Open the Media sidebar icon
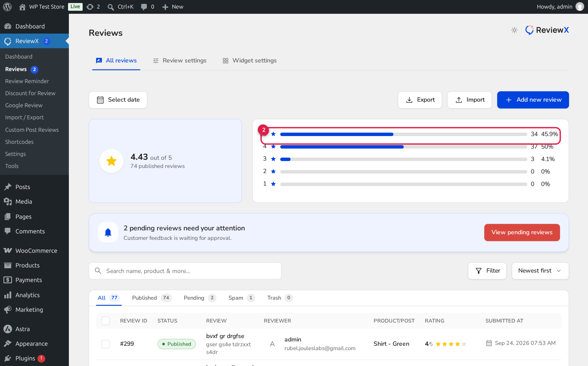 point(8,202)
